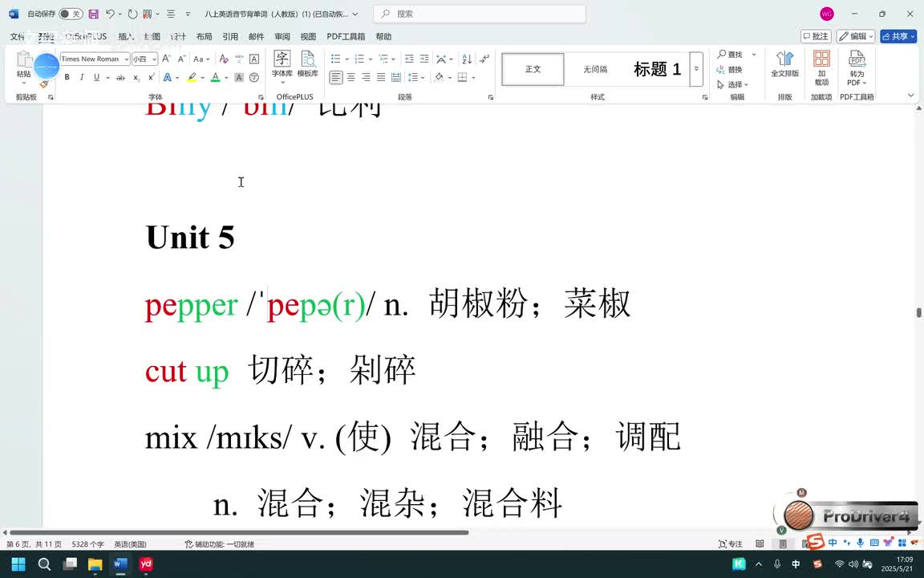
Task: Click the center text alignment icon
Action: click(x=351, y=77)
